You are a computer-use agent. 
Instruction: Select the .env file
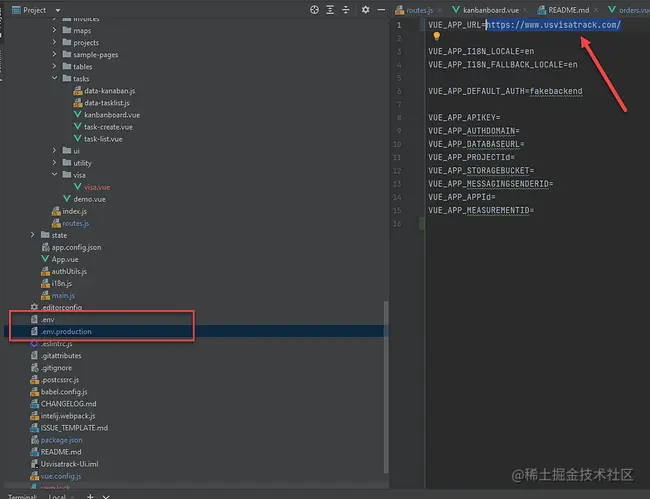coord(48,320)
